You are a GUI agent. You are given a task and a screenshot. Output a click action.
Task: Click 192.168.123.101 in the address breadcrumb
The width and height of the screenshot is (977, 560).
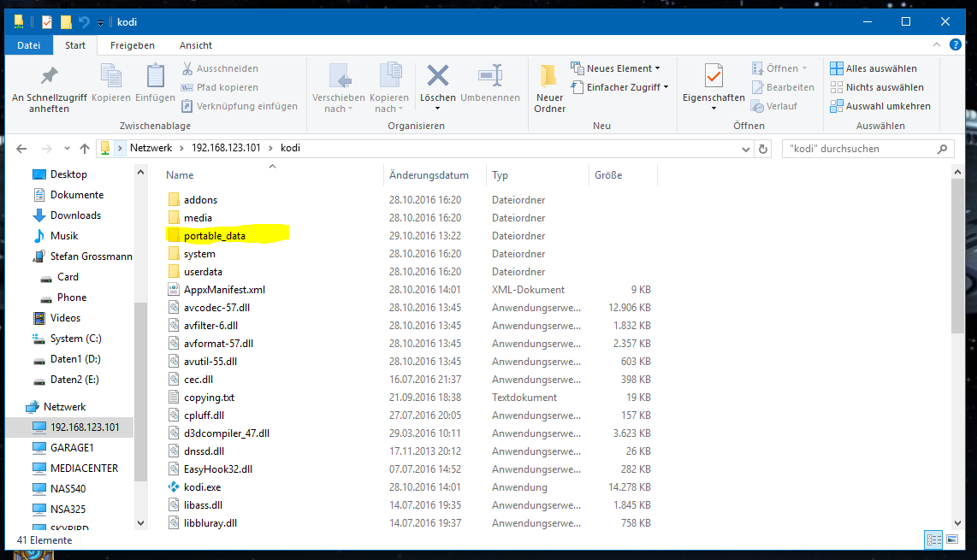point(226,148)
